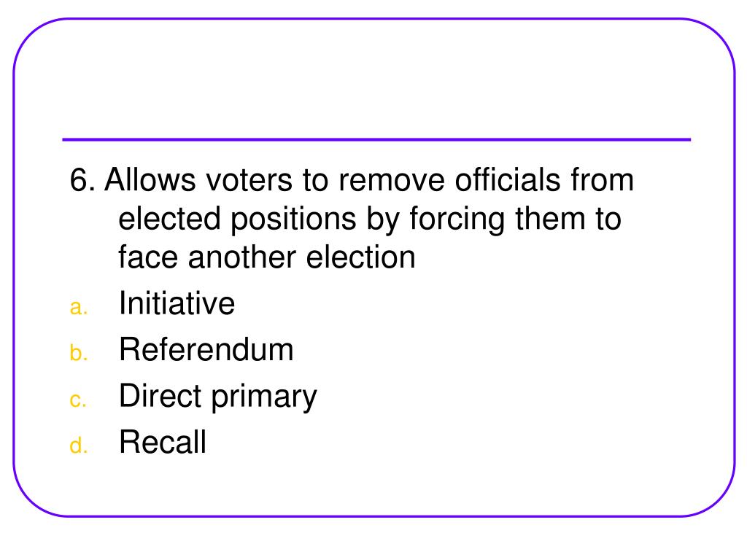Viewport: 747px width, 560px height.
Task: Click the word remove in the question
Action: click(391, 181)
